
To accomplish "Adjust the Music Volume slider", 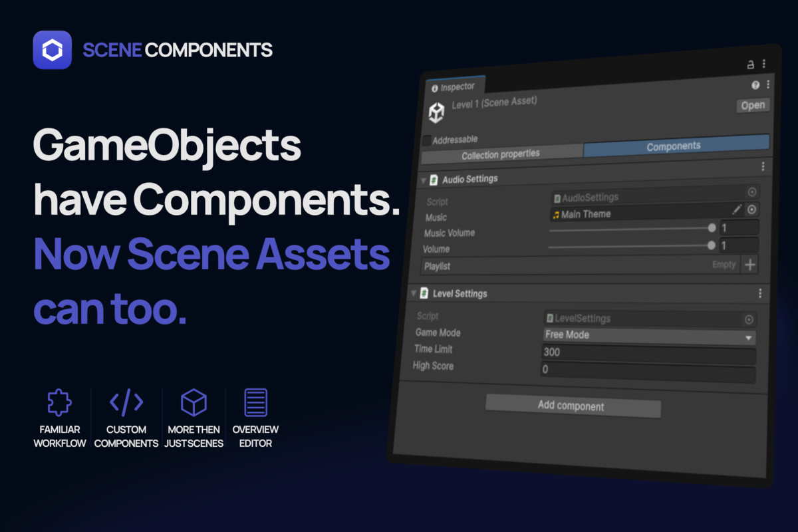I will pos(632,229).
